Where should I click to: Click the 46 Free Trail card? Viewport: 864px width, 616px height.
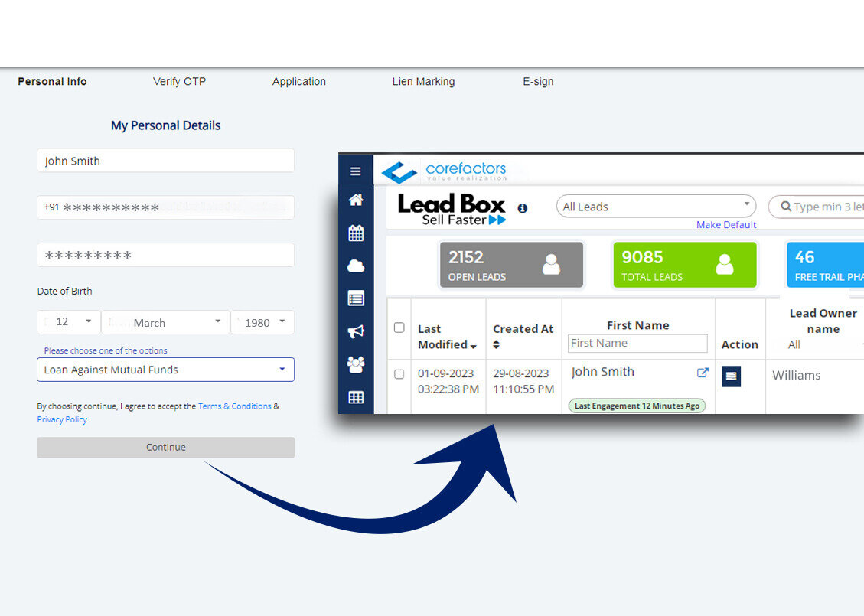coord(826,265)
